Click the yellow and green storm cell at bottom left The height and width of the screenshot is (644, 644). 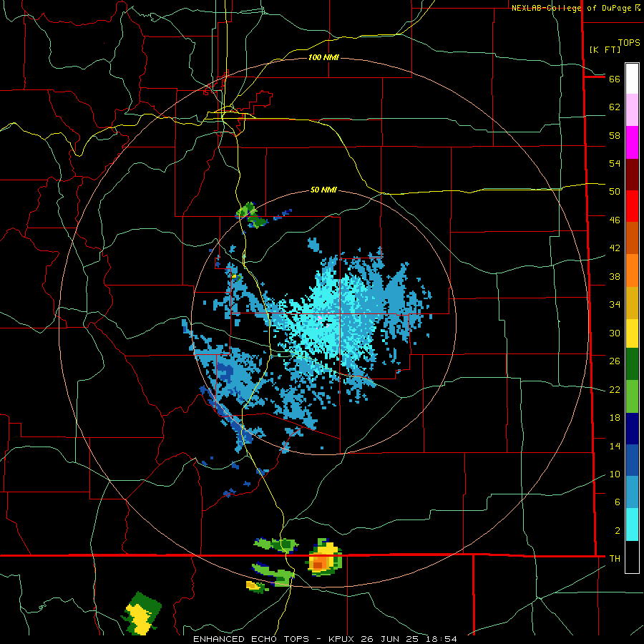(x=141, y=613)
